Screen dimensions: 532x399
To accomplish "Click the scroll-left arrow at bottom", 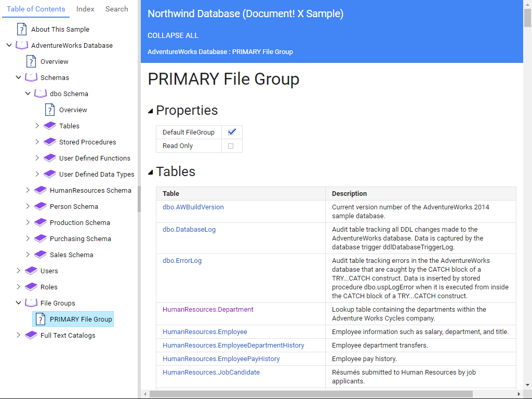I will [145, 394].
